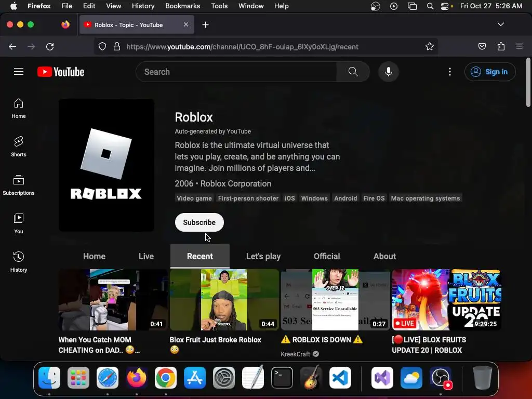Viewport: 532px width, 399px height.
Task: Go back with Firefox back arrow
Action: [12, 46]
